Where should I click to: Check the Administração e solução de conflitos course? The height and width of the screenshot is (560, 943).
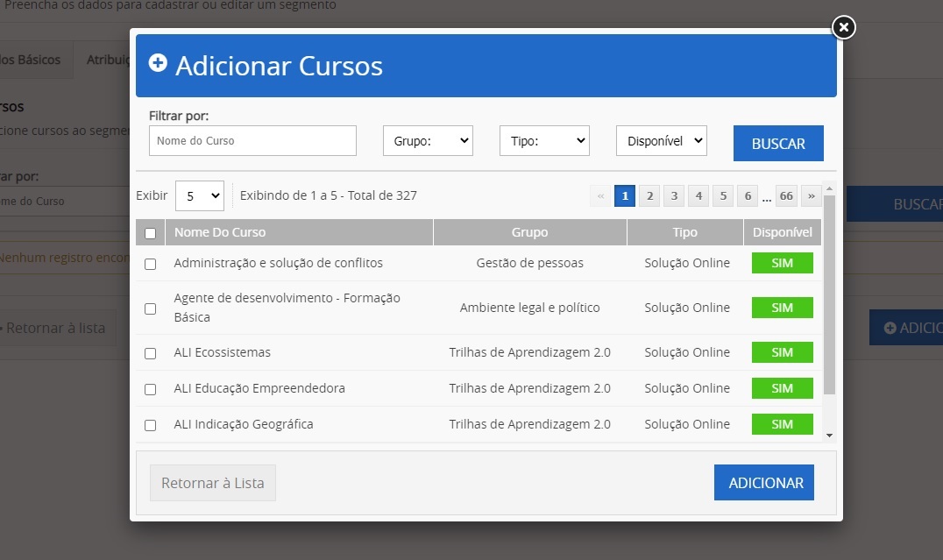coord(150,264)
